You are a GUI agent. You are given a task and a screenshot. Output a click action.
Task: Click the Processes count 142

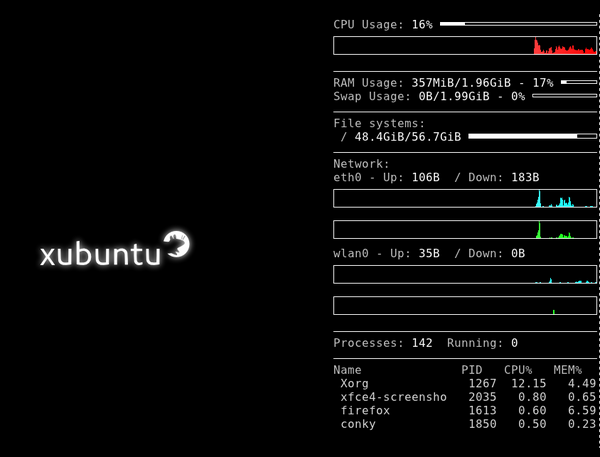[x=422, y=343]
